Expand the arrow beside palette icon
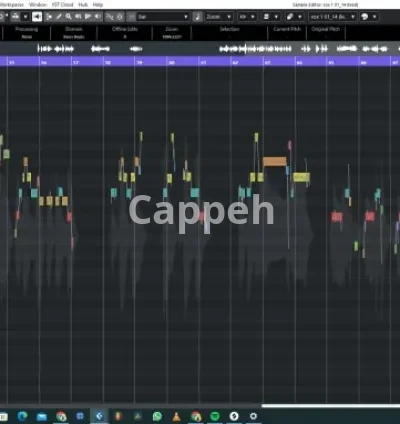Viewport: 400px width, 424px height. click(375, 17)
